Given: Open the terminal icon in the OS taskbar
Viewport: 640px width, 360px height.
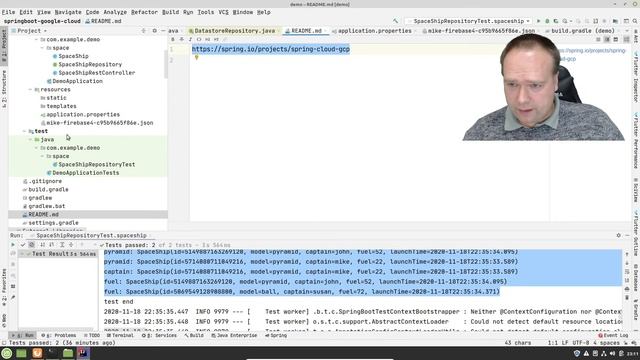Looking at the screenshot, I should 52,353.
